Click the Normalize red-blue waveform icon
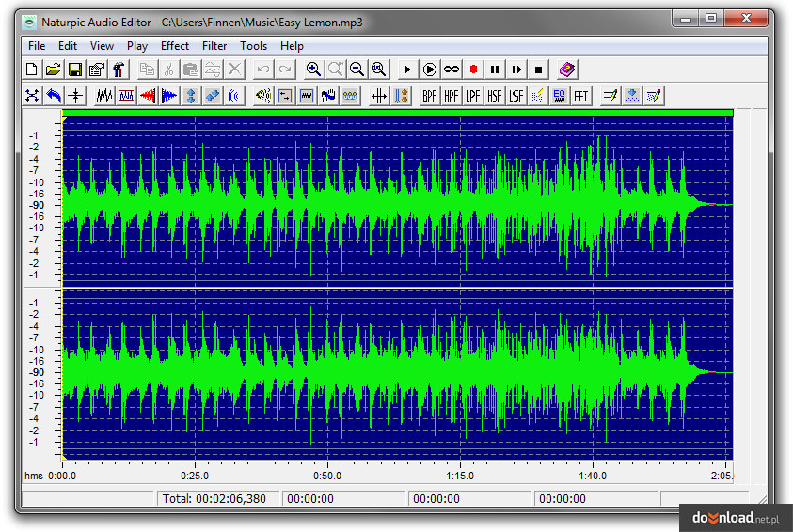Image resolution: width=793 pixels, height=532 pixels. coord(126,96)
